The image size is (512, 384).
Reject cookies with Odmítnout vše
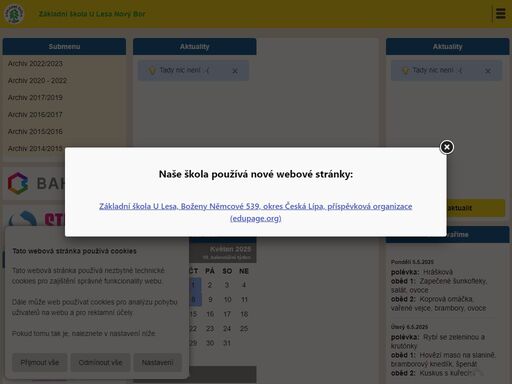pyautogui.click(x=100, y=362)
